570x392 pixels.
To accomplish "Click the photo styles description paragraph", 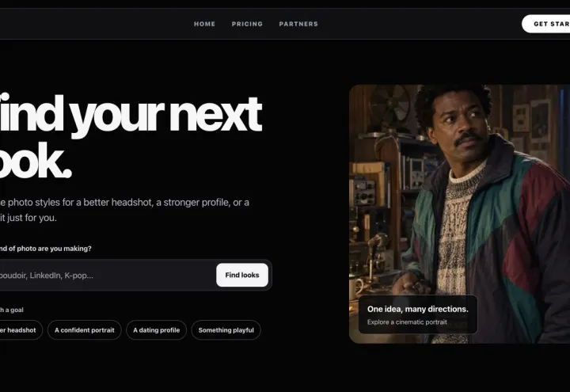I will (x=124, y=210).
